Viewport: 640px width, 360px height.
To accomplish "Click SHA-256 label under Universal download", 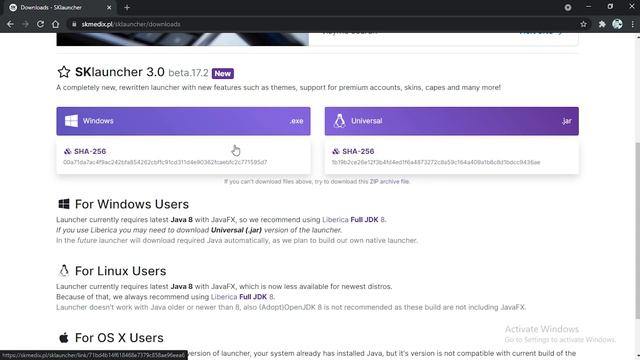I will pos(358,151).
